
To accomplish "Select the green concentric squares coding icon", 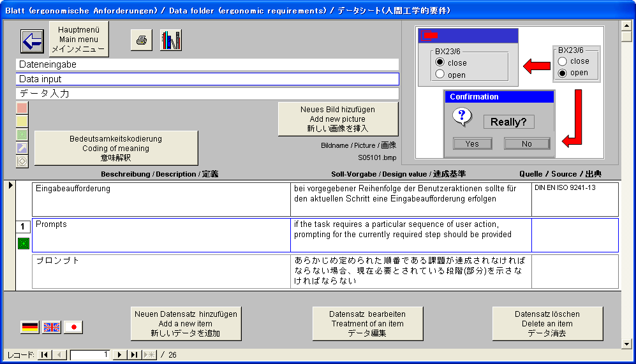I will [22, 135].
